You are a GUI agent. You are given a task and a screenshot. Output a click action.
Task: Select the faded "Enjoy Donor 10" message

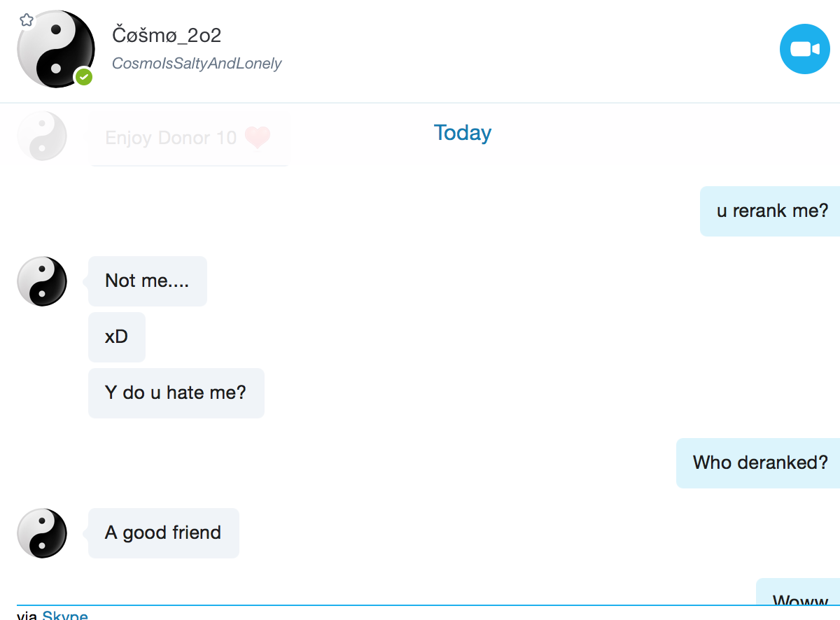(x=171, y=138)
